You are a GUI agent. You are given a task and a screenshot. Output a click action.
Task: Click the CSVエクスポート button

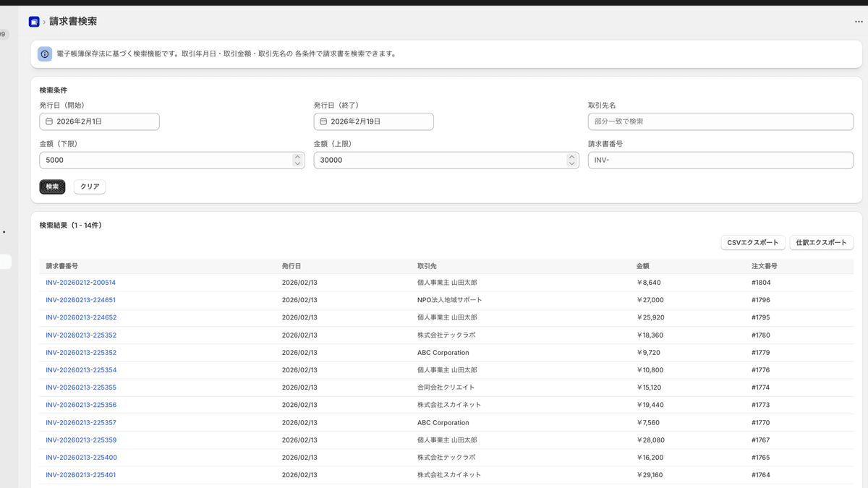point(753,243)
